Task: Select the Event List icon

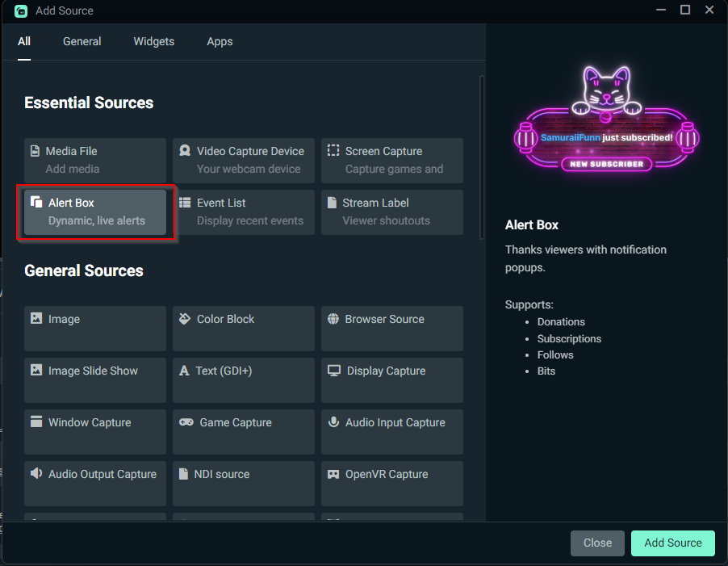Action: pyautogui.click(x=185, y=203)
